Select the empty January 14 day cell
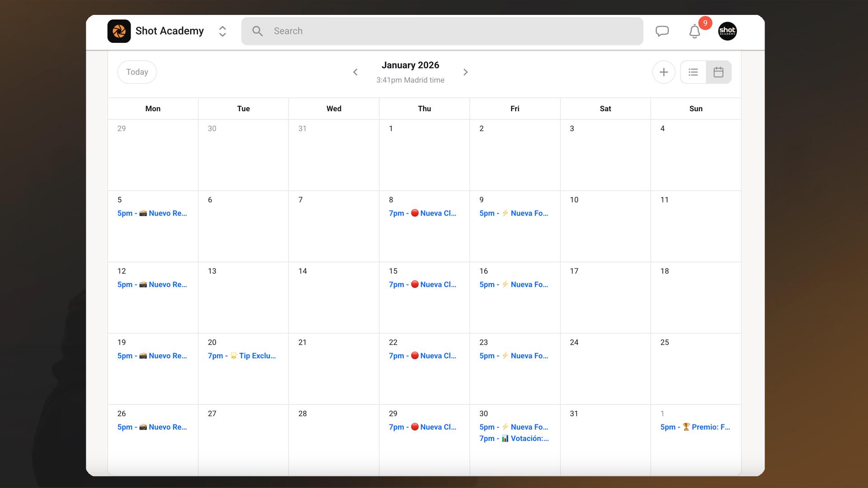Viewport: 868px width, 488px height. coord(334,298)
